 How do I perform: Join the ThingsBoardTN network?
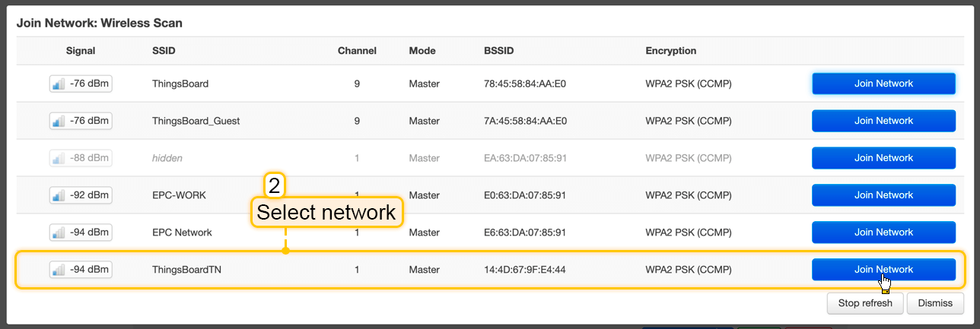[x=883, y=270]
